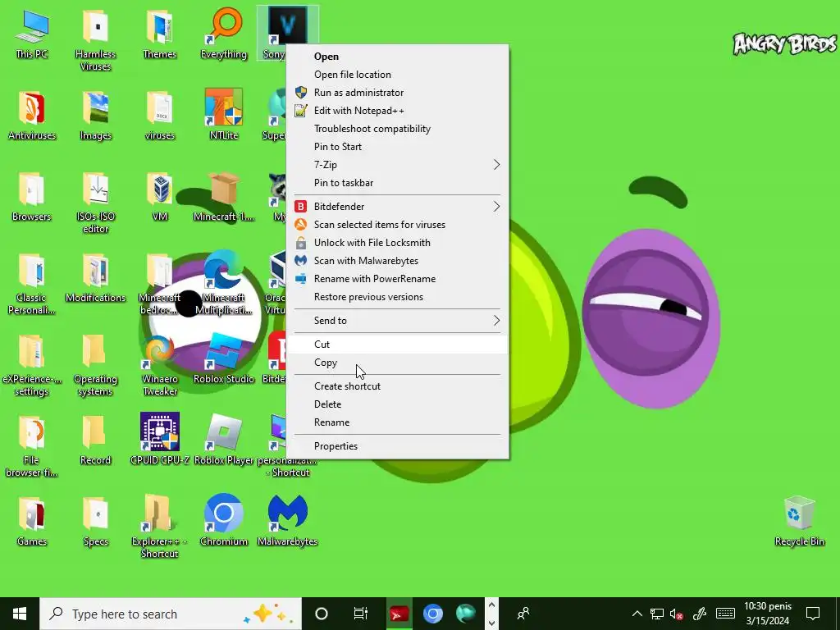Screen dimensions: 840x630
Task: Choose Create shortcut
Action: click(x=398, y=386)
